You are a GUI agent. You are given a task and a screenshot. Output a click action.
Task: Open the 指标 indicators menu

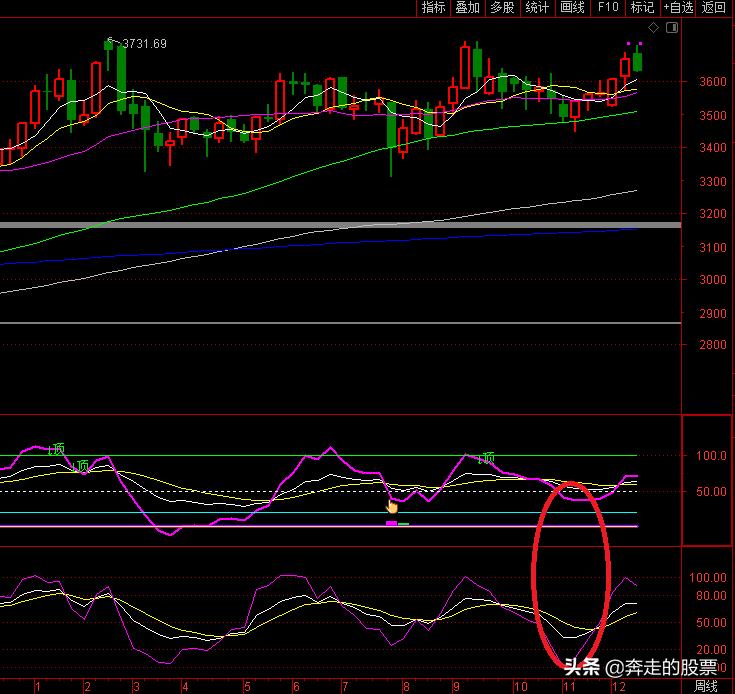[433, 8]
